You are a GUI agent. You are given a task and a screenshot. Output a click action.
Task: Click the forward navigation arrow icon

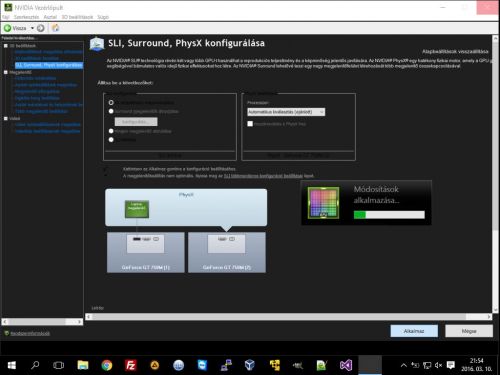click(x=41, y=28)
